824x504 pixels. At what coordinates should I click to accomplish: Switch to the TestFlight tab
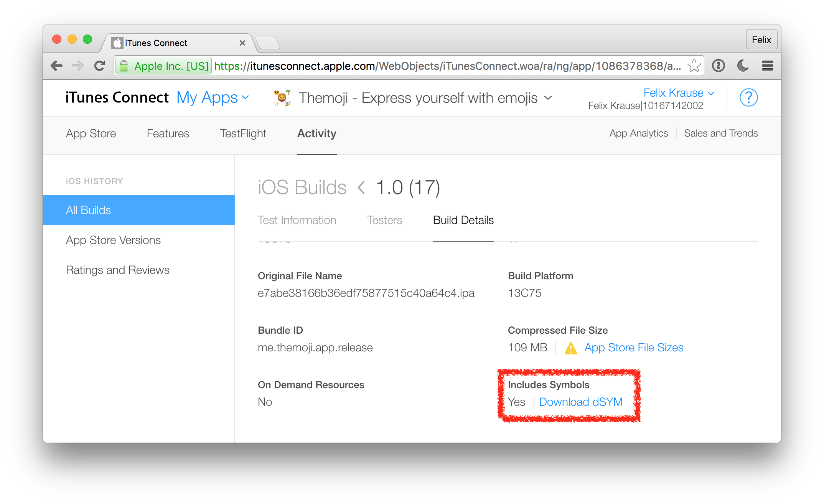pyautogui.click(x=243, y=133)
